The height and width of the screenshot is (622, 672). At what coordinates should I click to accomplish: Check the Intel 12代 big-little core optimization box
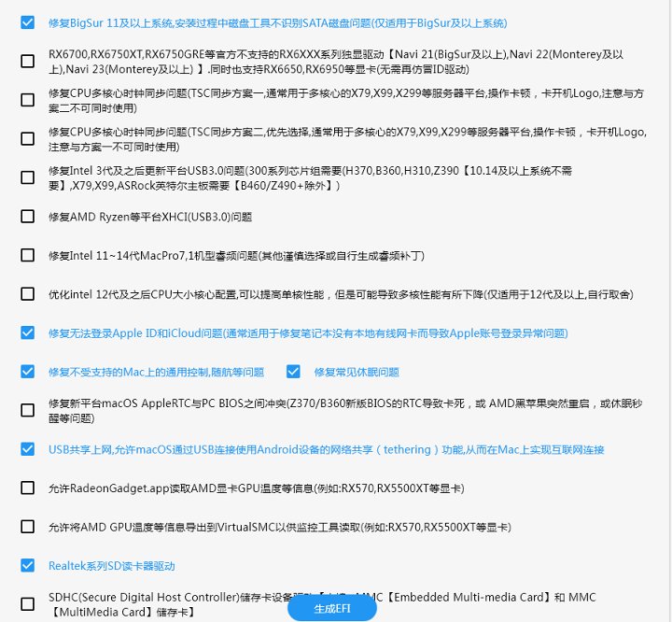27,294
